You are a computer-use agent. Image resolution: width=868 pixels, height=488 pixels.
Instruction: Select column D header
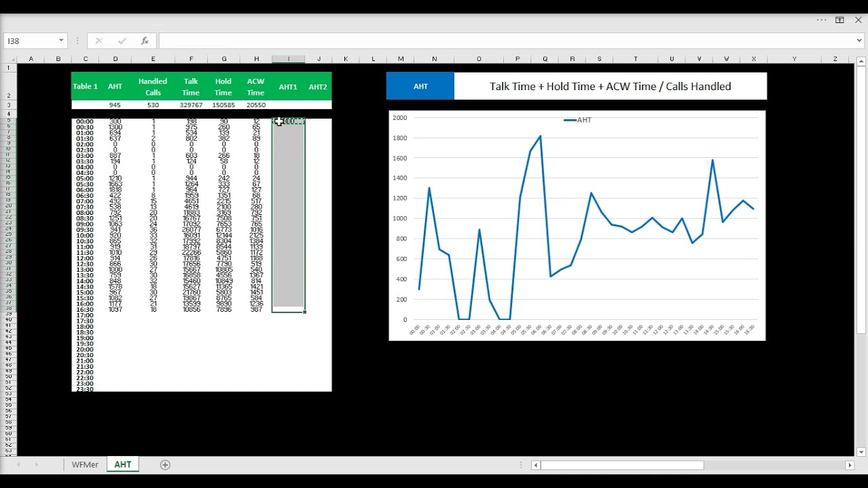pyautogui.click(x=115, y=59)
